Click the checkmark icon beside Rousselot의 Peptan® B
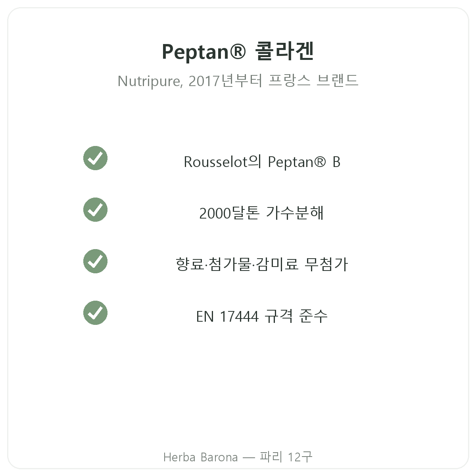Screen dimensions: 476x476 pos(95,158)
